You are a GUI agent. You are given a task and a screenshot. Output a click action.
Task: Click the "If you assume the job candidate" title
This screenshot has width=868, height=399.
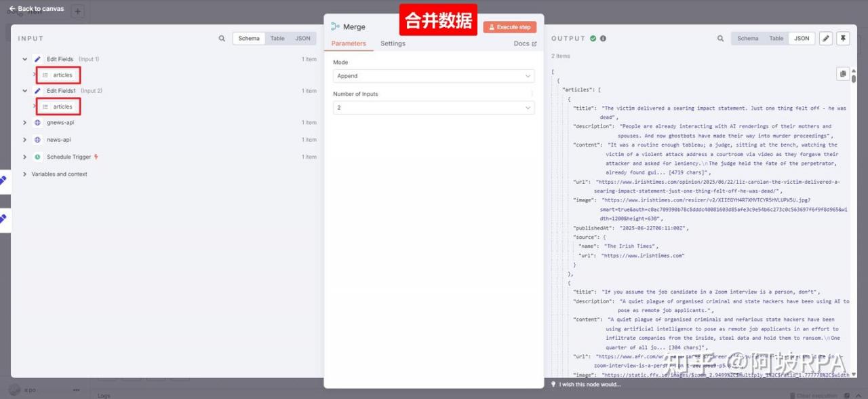711,292
